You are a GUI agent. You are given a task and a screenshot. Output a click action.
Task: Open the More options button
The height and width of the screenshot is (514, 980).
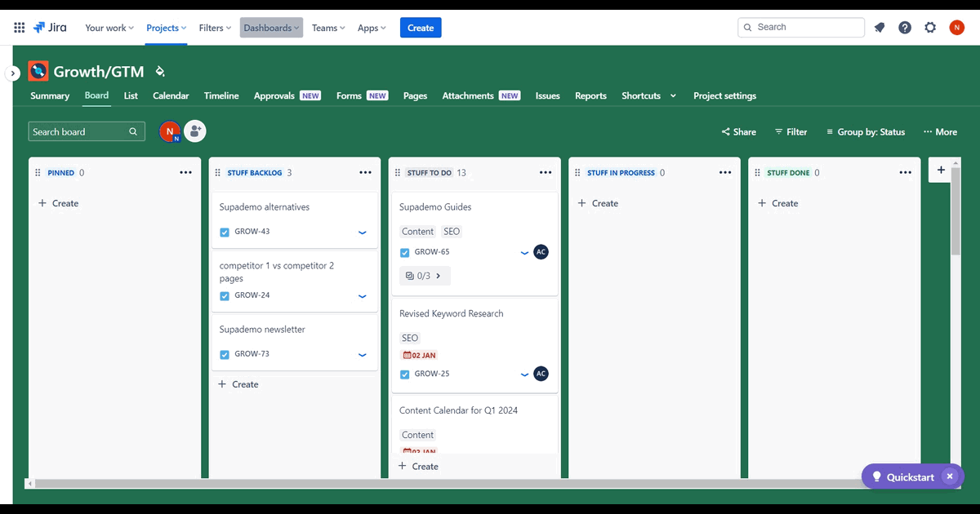pos(940,131)
